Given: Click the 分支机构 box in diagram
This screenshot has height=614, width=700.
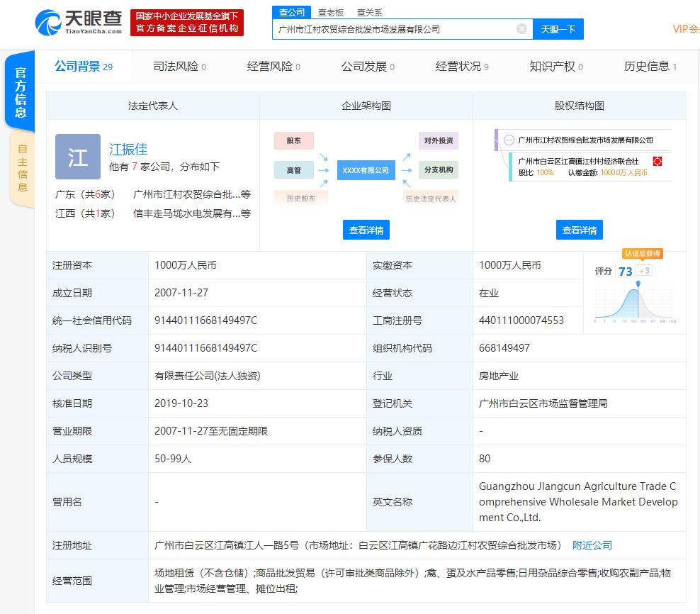Looking at the screenshot, I should tap(439, 170).
